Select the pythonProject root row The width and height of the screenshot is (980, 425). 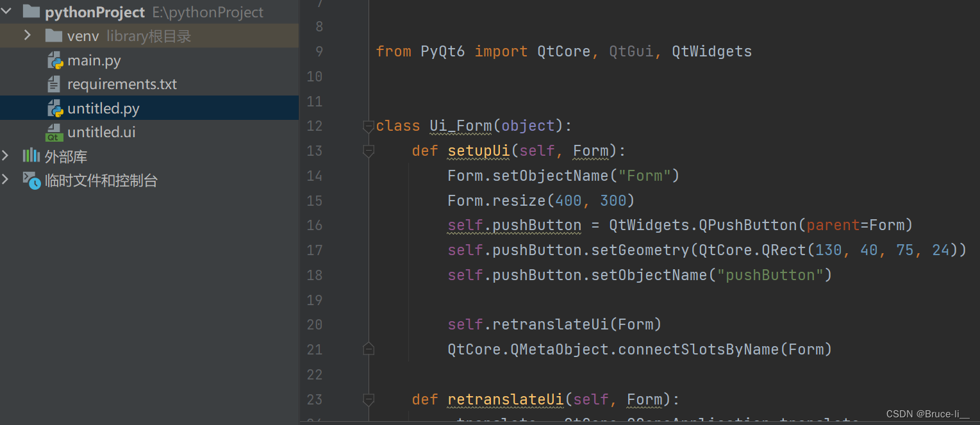click(149, 12)
